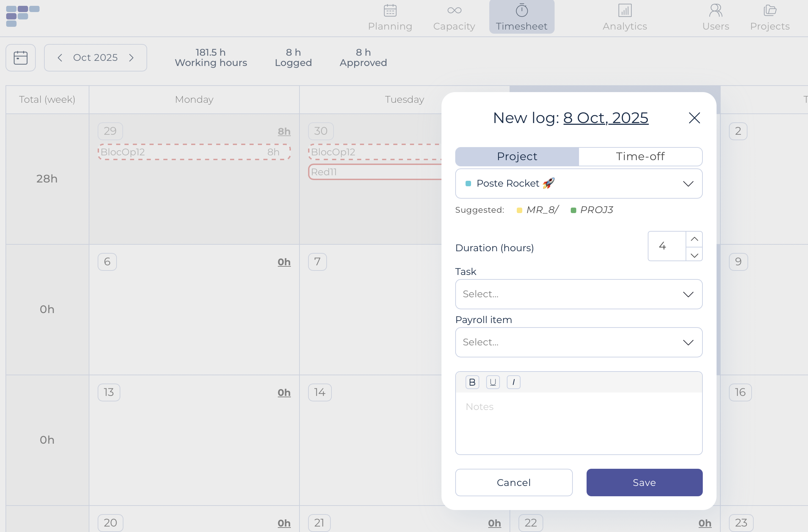Open the Users section

click(716, 17)
